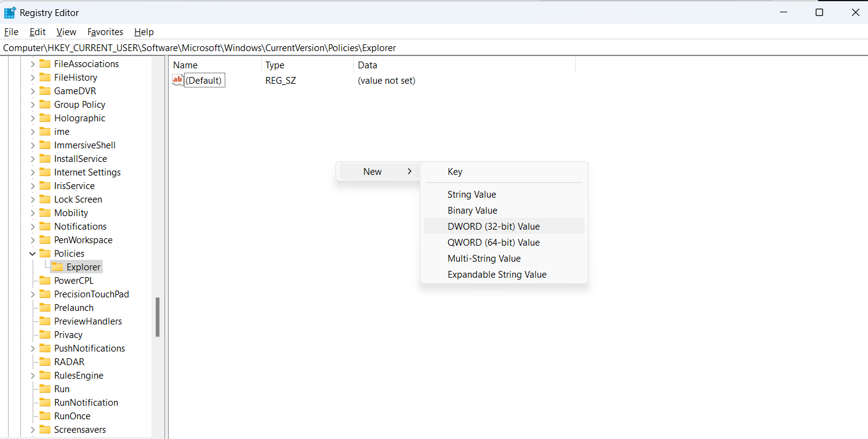Select the Explorer folder icon

pos(59,267)
